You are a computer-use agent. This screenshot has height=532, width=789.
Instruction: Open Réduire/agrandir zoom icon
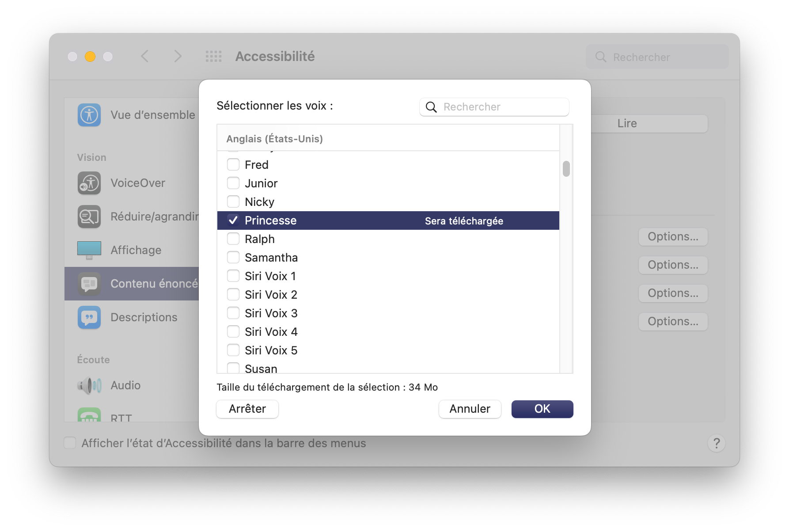[89, 217]
